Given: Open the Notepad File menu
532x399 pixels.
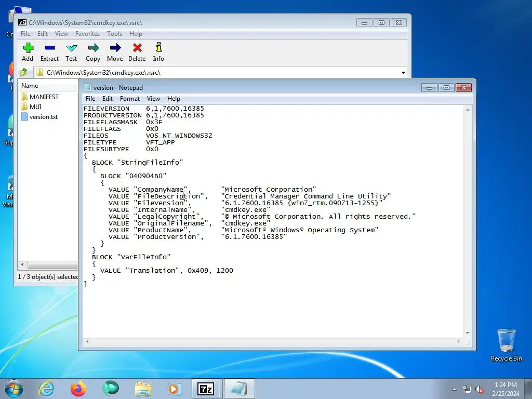Looking at the screenshot, I should (90, 99).
